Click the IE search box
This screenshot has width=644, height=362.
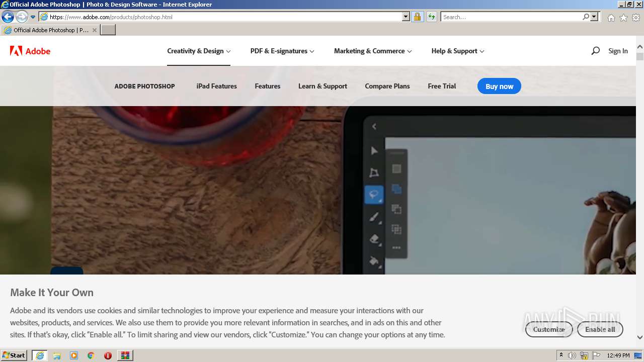pyautogui.click(x=511, y=17)
